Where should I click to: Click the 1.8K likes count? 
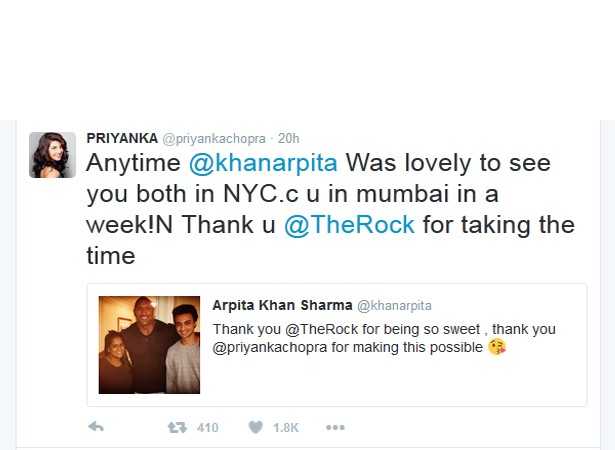coord(286,427)
